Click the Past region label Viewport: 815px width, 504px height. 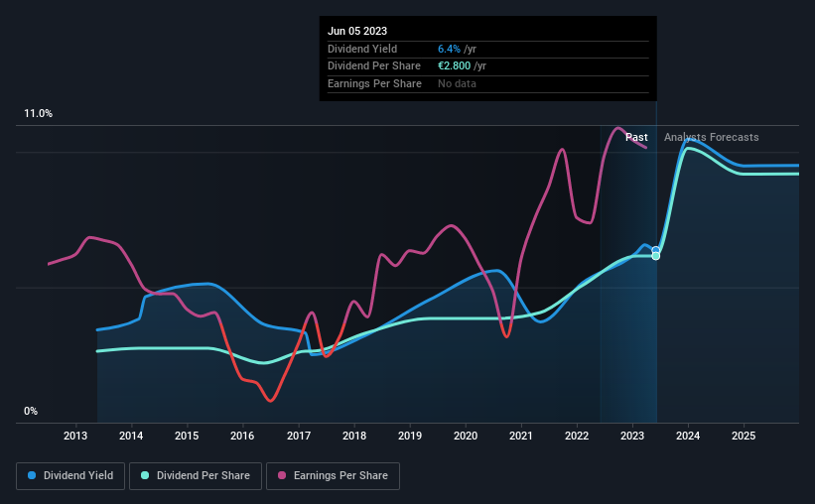(x=636, y=137)
